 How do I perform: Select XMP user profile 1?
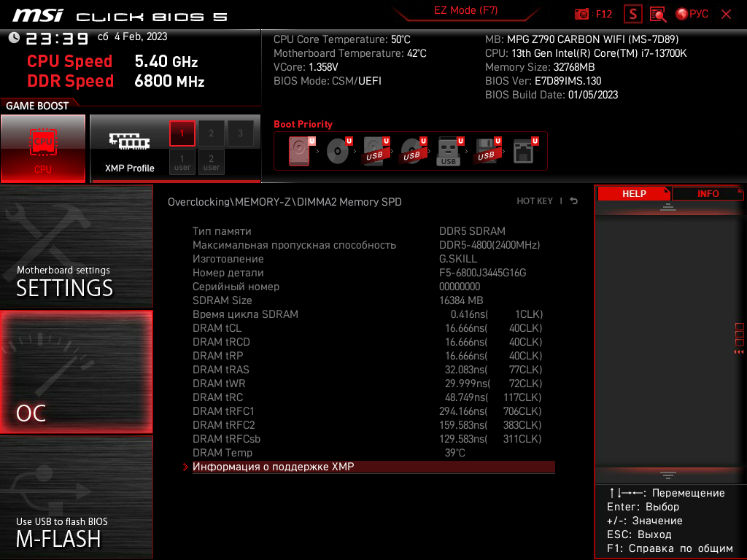coord(182,162)
